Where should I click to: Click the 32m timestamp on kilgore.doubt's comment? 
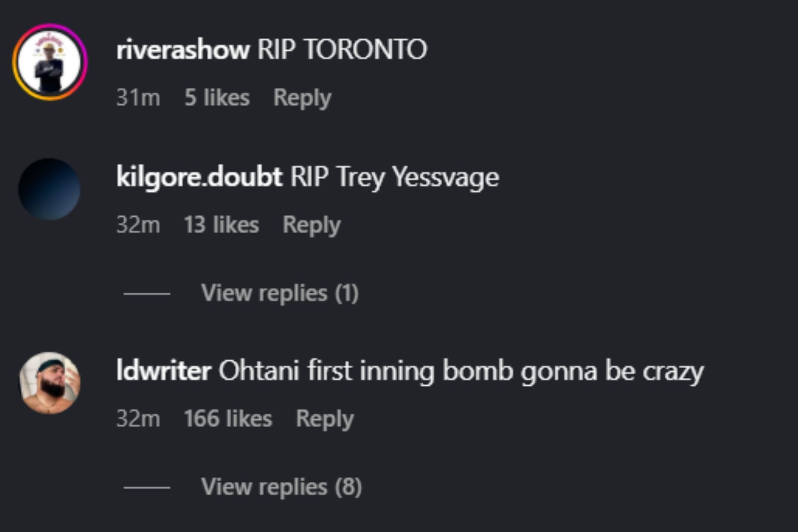138,225
